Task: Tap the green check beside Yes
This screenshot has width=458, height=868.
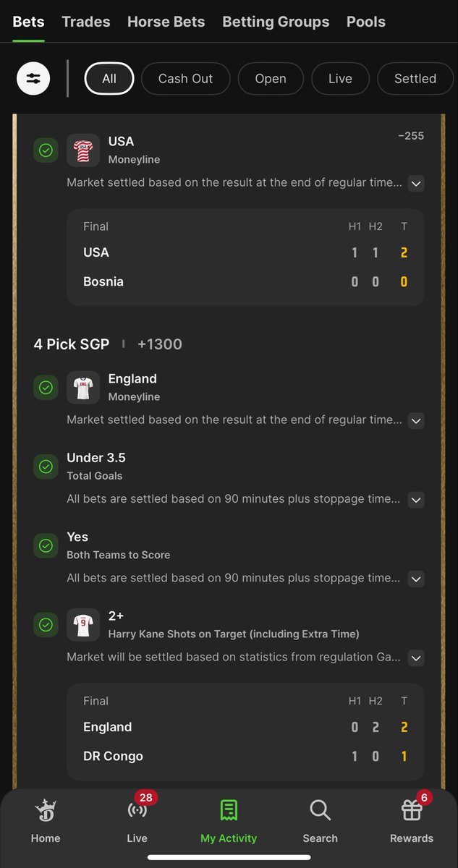Action: click(x=46, y=545)
